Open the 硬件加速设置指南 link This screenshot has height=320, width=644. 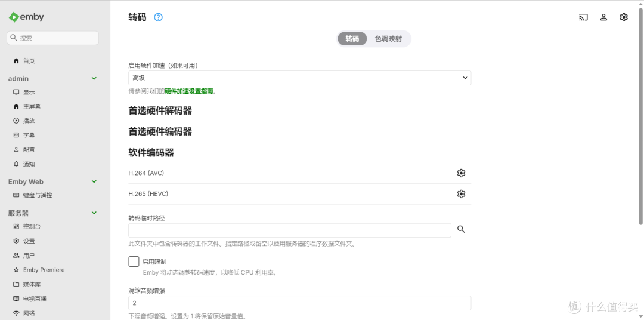[189, 91]
